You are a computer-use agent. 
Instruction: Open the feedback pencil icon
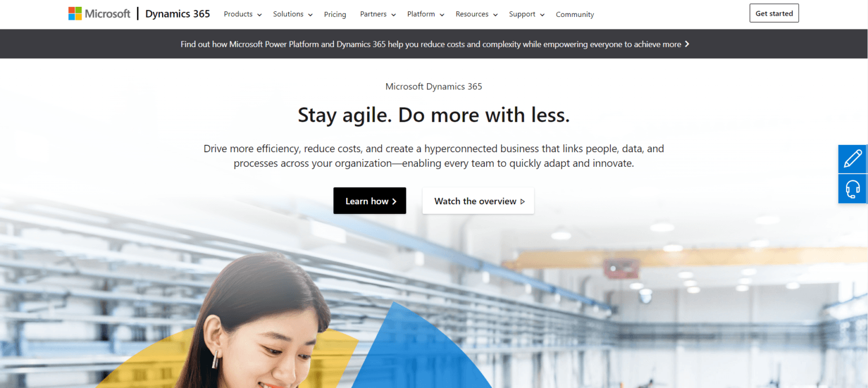point(852,159)
